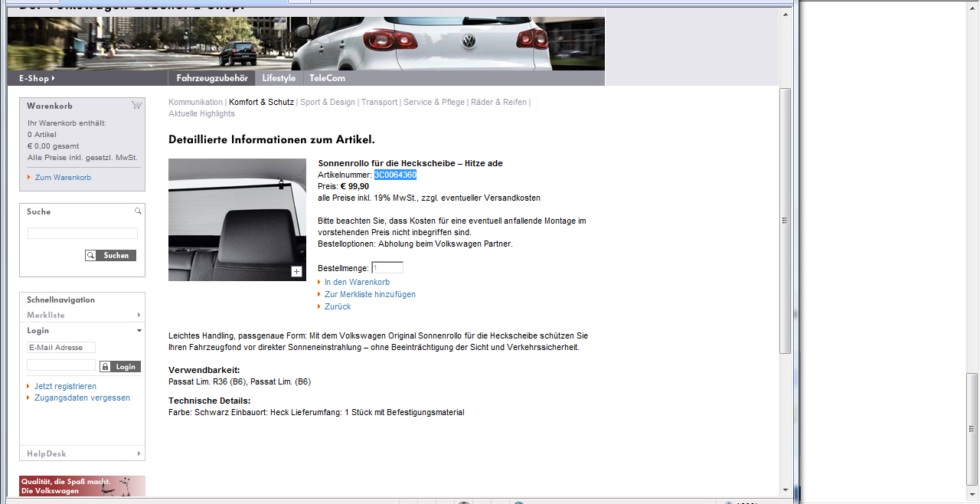The width and height of the screenshot is (980, 504).
Task: Click the Zugangsdaten vergessen link
Action: point(82,398)
